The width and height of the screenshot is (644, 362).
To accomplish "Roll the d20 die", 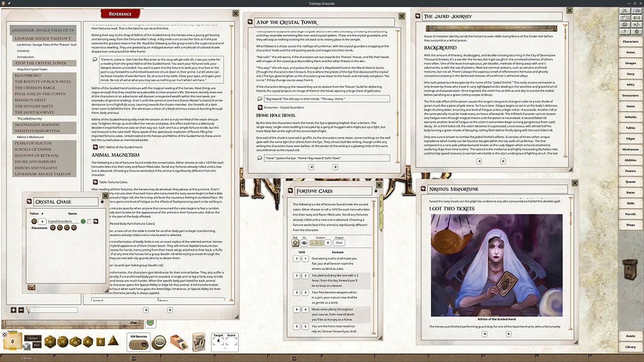I will (x=50, y=342).
